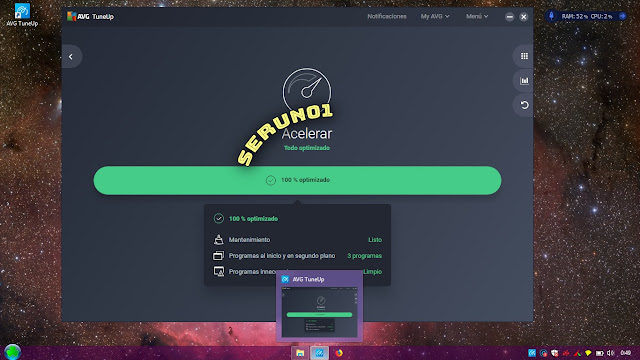Expand the Menú dropdown

coord(477,16)
